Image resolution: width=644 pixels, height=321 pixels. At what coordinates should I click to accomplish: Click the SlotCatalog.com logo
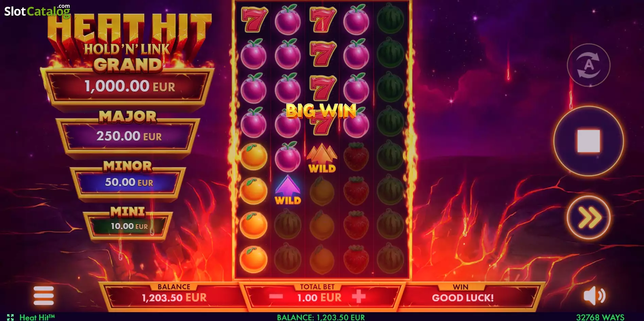[x=37, y=11]
